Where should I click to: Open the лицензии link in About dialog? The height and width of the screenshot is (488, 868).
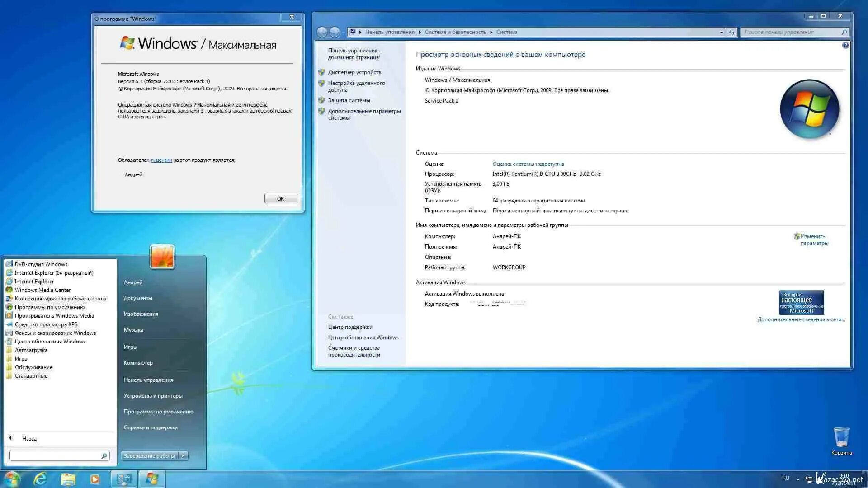coord(161,160)
